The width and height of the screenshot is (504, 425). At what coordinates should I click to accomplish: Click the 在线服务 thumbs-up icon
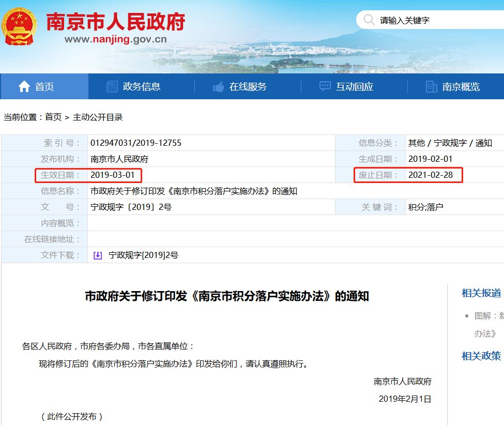tap(218, 86)
